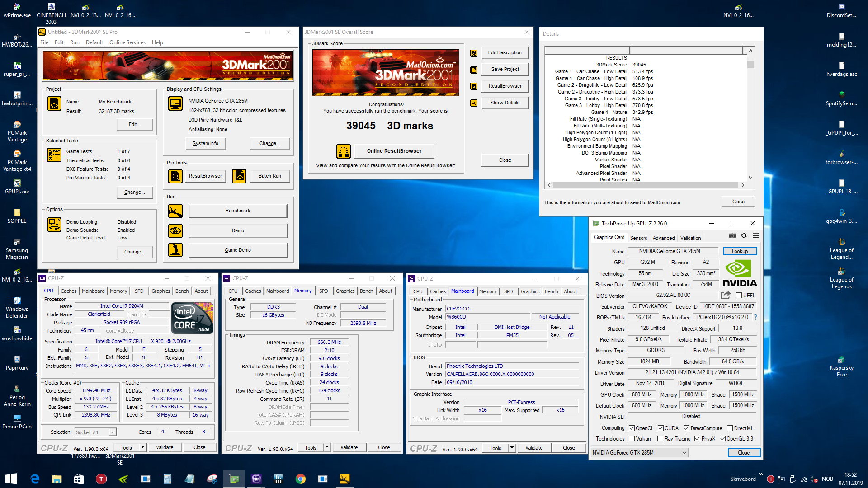Image resolution: width=868 pixels, height=488 pixels.
Task: Open the PCMark Vantage x64 desktop icon
Action: point(17,161)
